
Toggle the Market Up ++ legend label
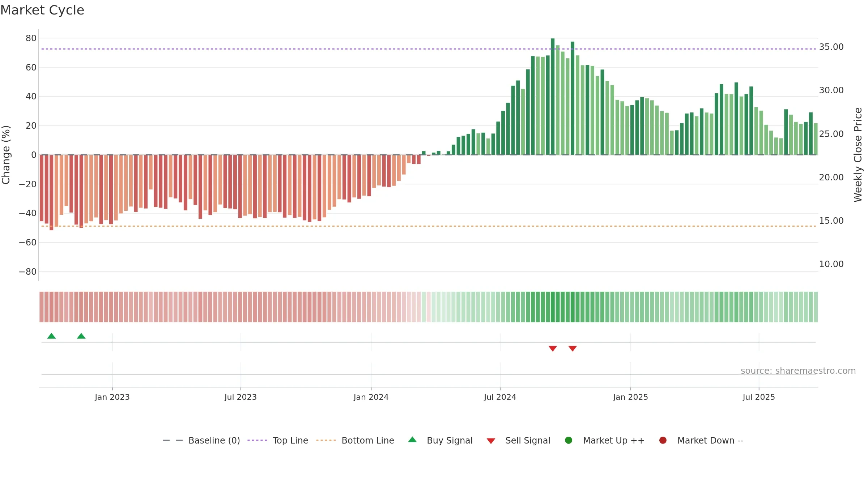click(x=614, y=440)
